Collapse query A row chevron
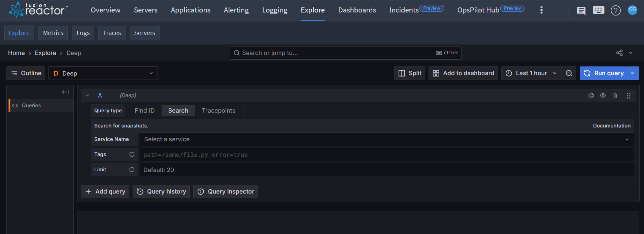The height and width of the screenshot is (234, 644). (x=88, y=95)
